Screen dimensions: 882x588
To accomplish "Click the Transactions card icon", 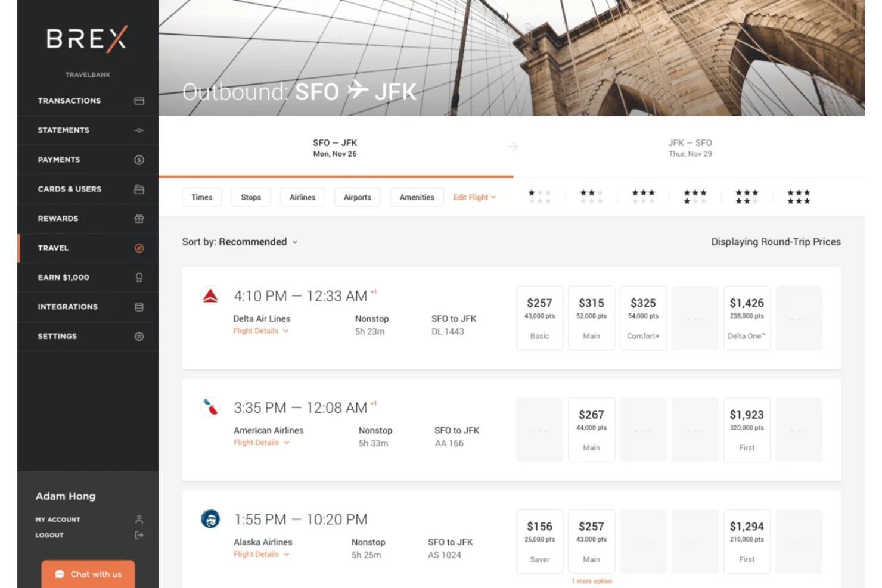I will coord(139,101).
